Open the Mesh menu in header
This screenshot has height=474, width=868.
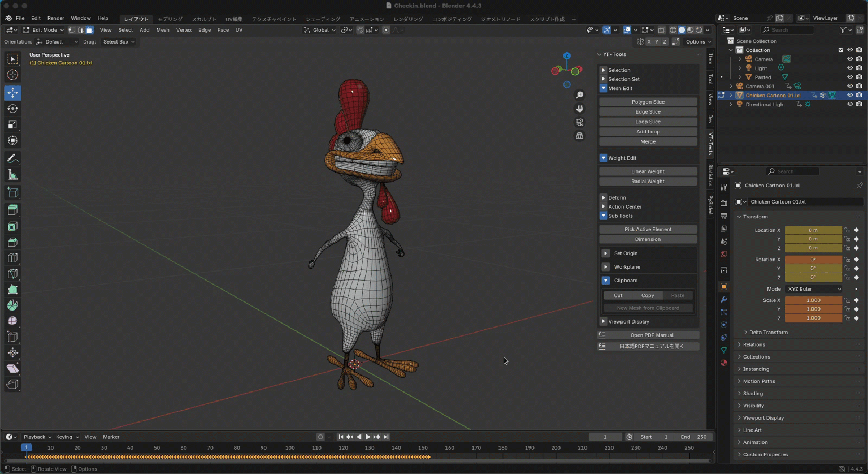click(162, 30)
